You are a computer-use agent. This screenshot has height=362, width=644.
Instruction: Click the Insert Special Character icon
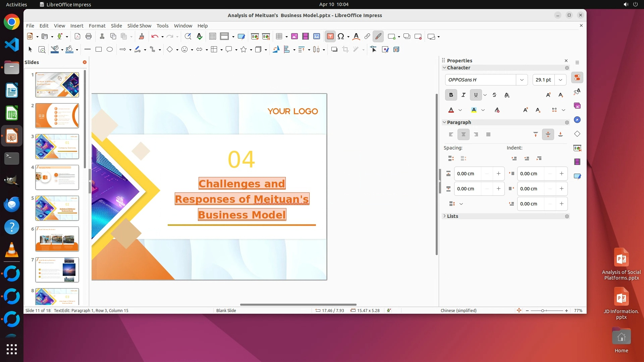[341, 37]
